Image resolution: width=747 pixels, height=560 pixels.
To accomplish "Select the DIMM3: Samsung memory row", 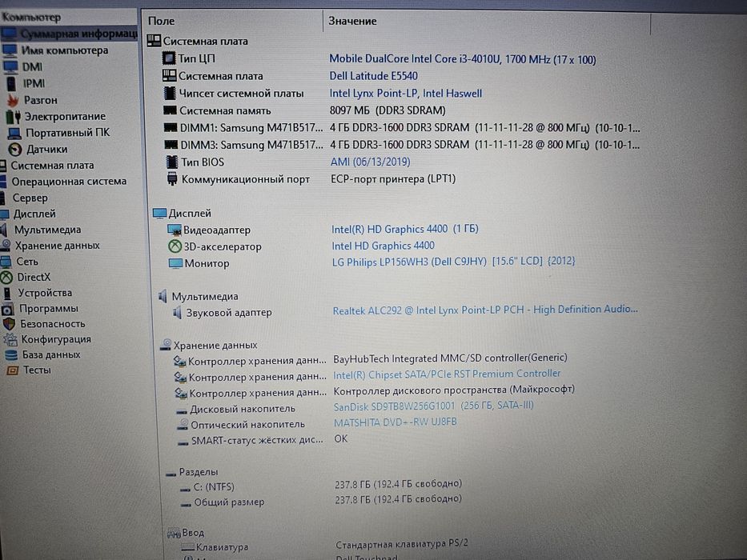I will pos(402,144).
